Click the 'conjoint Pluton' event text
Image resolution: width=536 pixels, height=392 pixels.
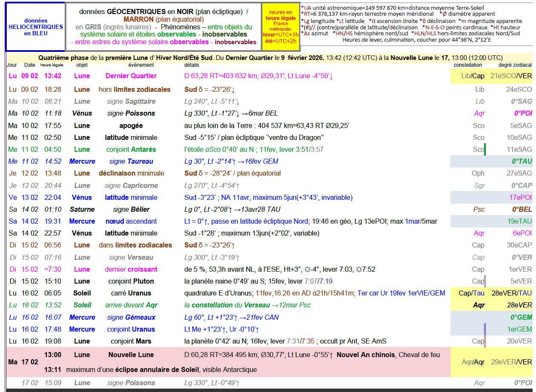(x=131, y=281)
